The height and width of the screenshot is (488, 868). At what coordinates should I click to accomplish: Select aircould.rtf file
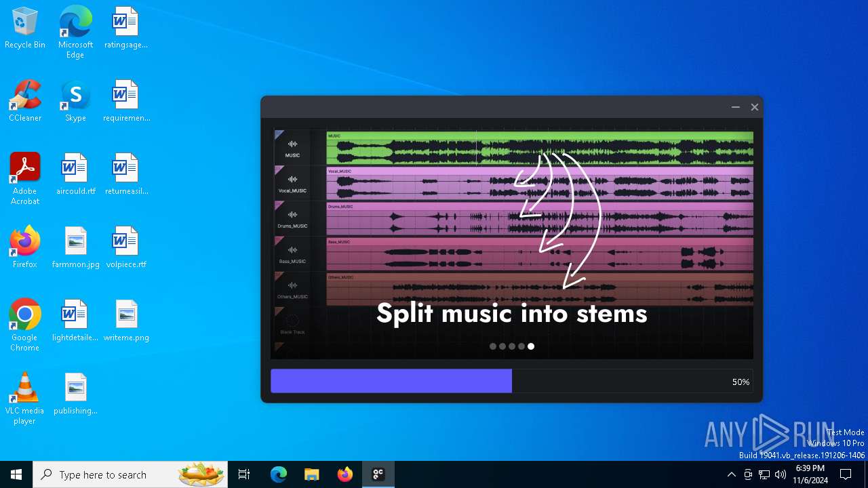pyautogui.click(x=75, y=174)
